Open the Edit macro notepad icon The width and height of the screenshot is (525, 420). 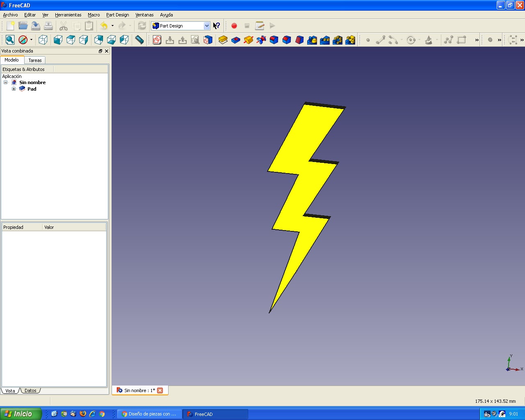(260, 26)
